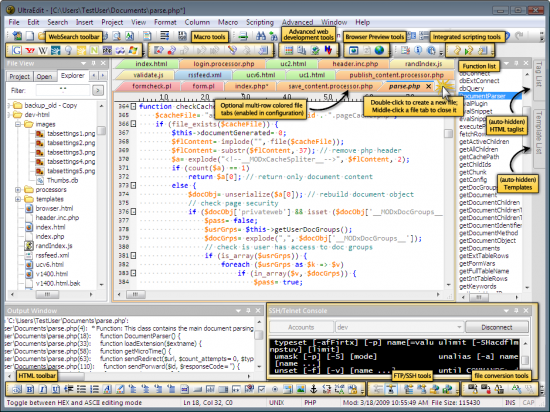
Task: Click the editor vertical scrollbar thumb
Action: click(x=448, y=134)
